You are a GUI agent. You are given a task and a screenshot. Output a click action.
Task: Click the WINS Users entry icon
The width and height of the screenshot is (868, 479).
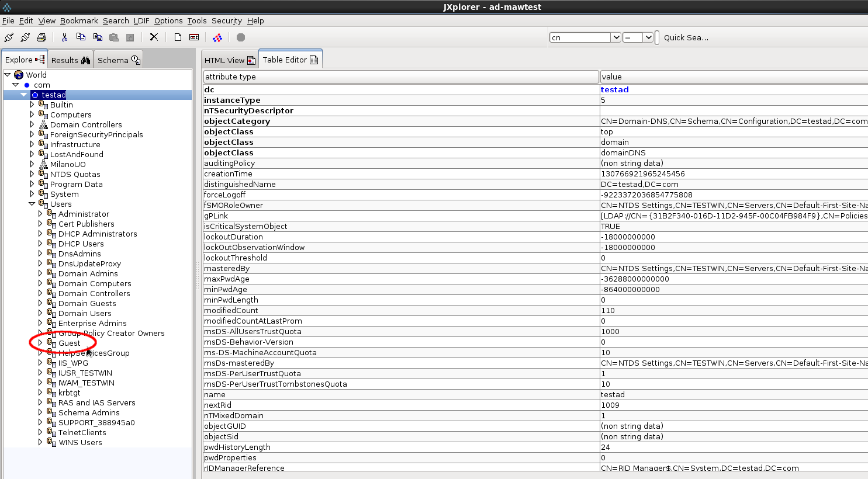pos(51,442)
